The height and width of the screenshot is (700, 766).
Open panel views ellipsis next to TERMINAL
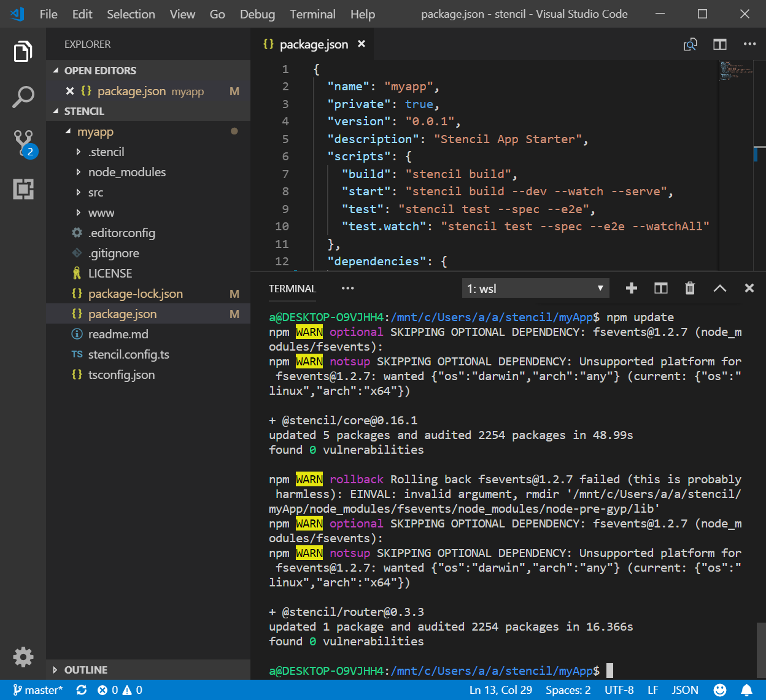(x=348, y=288)
